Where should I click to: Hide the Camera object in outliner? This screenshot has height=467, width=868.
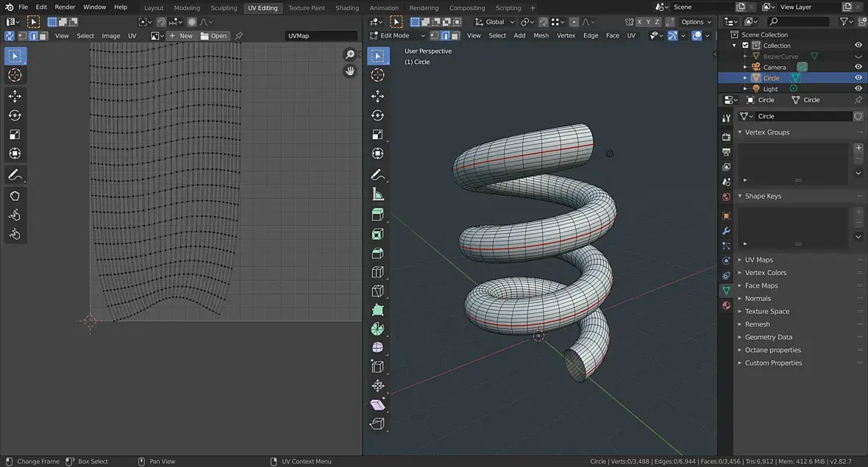click(x=858, y=67)
